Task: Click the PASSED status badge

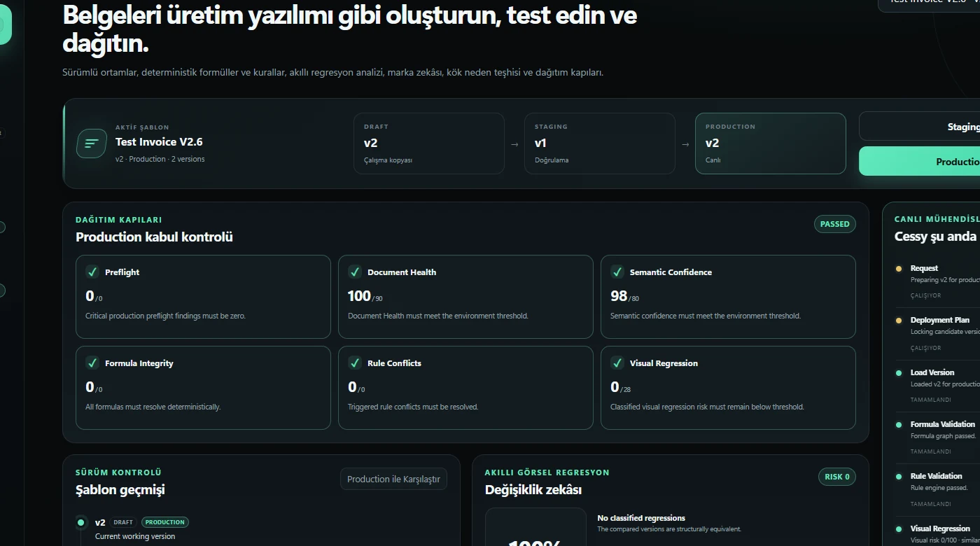Action: pos(834,224)
